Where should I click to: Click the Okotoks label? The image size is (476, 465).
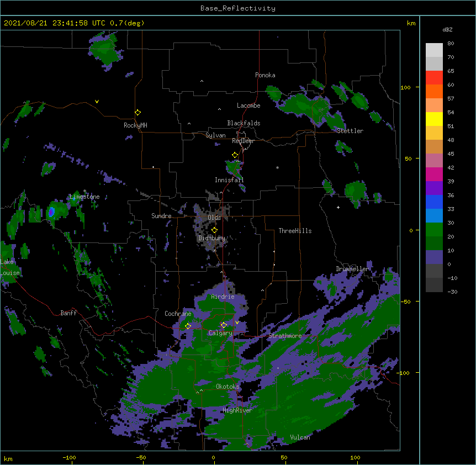click(x=228, y=387)
